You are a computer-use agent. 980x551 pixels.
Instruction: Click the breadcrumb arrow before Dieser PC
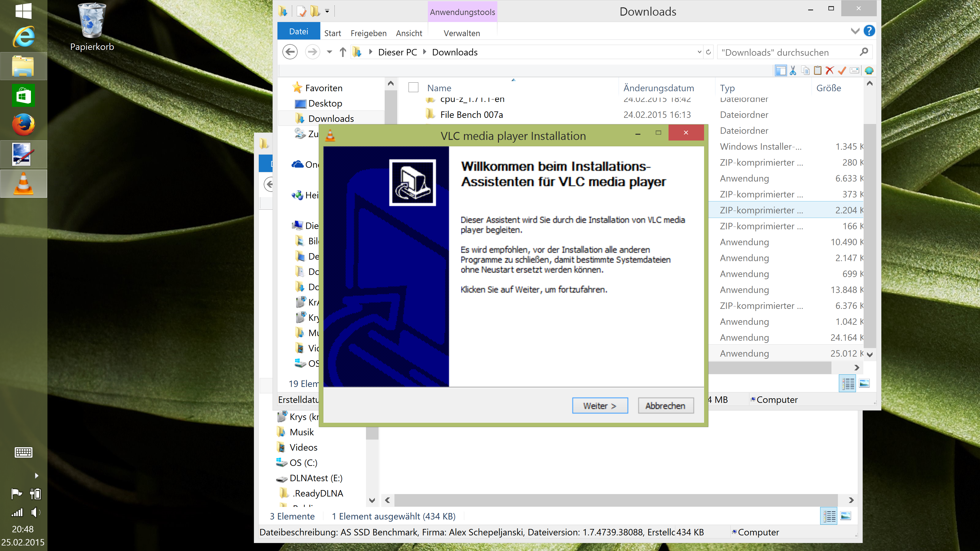(x=371, y=52)
